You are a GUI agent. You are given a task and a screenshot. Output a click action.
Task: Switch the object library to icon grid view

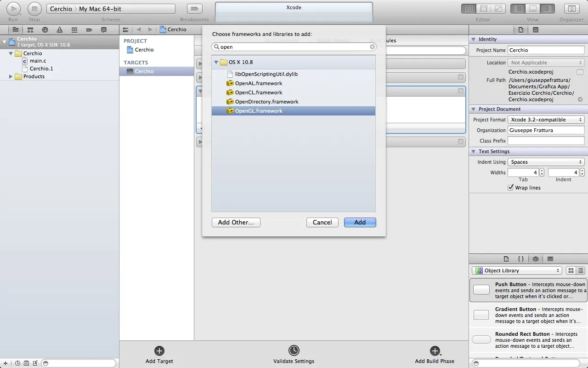(x=571, y=271)
